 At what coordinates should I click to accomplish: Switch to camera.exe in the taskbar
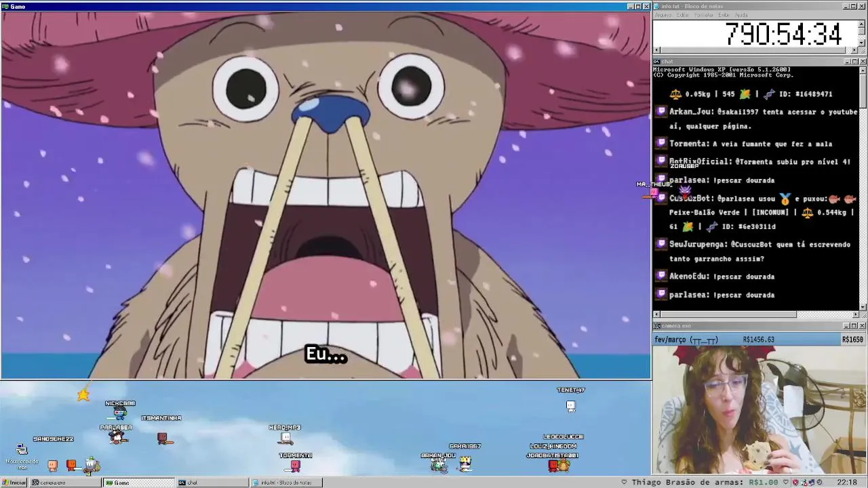(x=64, y=483)
